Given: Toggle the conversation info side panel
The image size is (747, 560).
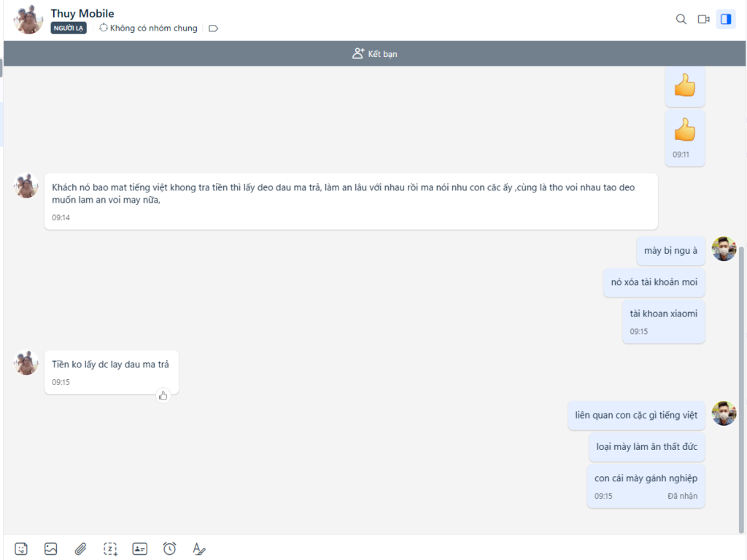Looking at the screenshot, I should click(726, 20).
